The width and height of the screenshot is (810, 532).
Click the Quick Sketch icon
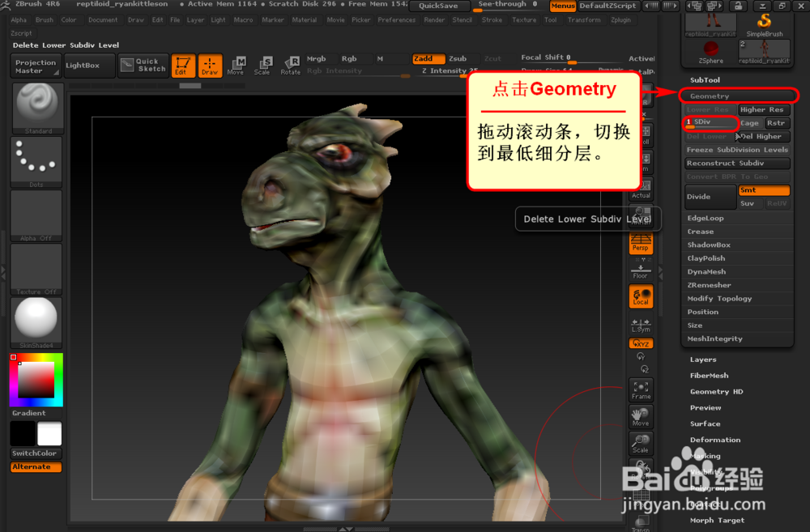point(143,65)
